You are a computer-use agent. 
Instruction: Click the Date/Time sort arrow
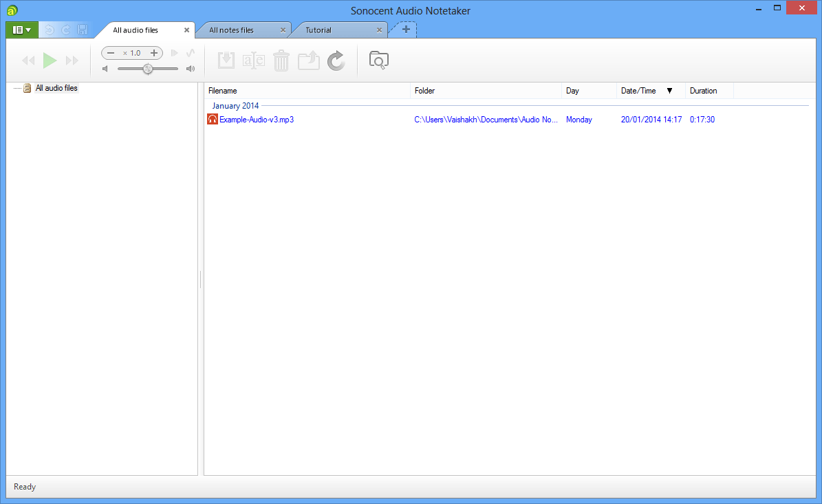tap(670, 90)
